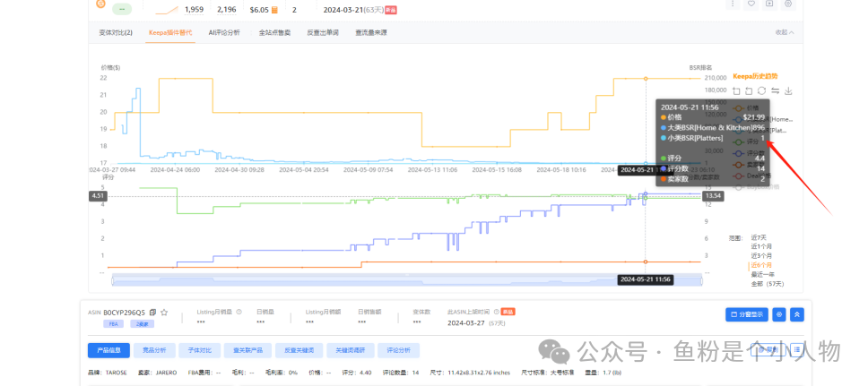Click the Keepa历史趋势 label
868x386 pixels.
click(754, 76)
